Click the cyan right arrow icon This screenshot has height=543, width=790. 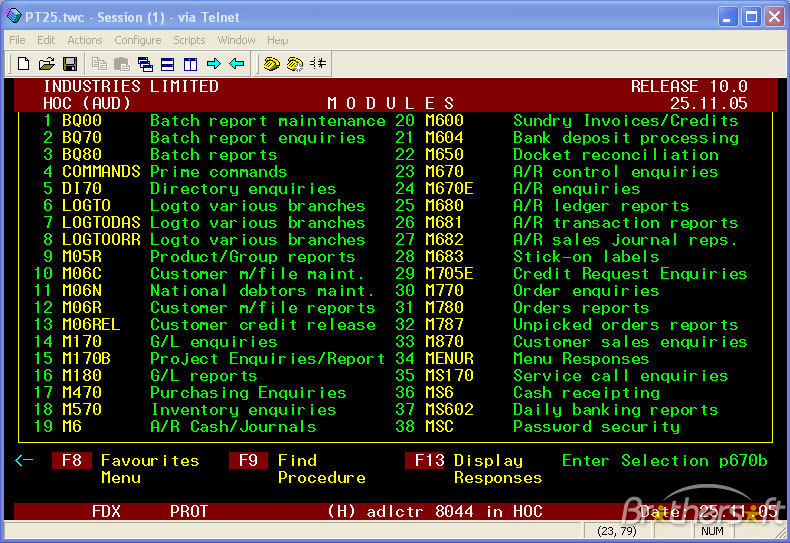tap(213, 64)
